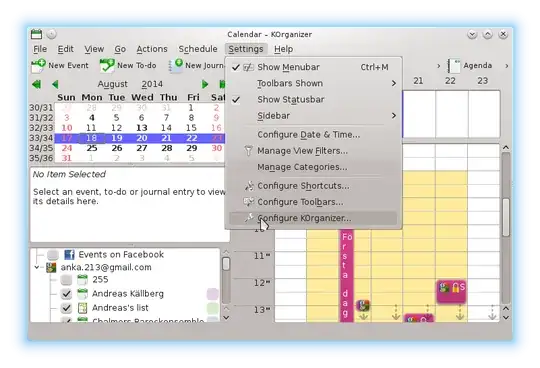The height and width of the screenshot is (368, 540).
Task: Go to previous year with double-left arrow
Action: click(x=36, y=84)
